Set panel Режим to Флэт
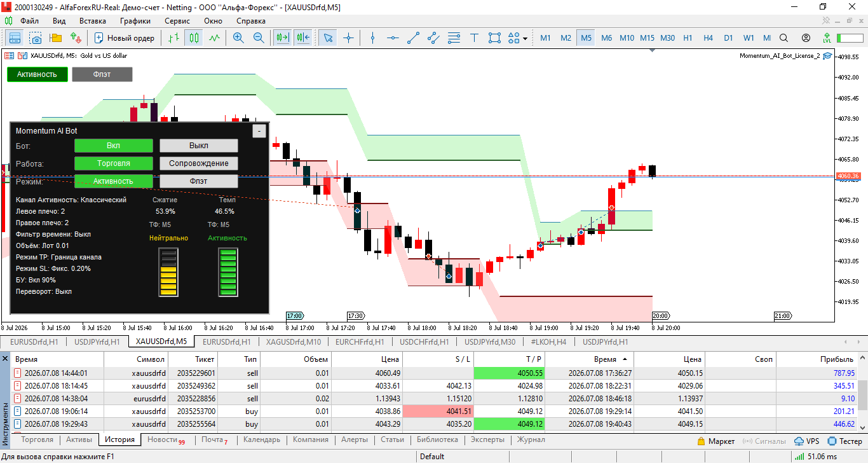Viewport: 868px width, 463px height. (199, 181)
